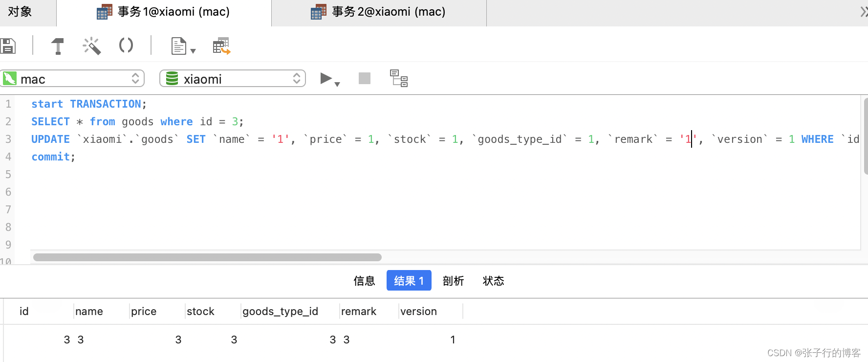Open the 信息 result tab

[x=364, y=281]
